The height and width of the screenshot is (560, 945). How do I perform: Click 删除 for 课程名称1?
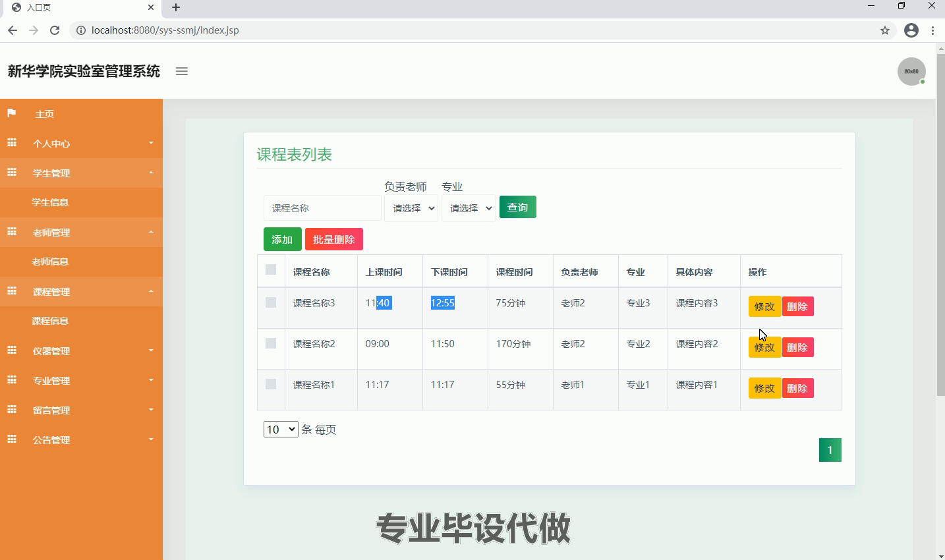click(x=797, y=388)
